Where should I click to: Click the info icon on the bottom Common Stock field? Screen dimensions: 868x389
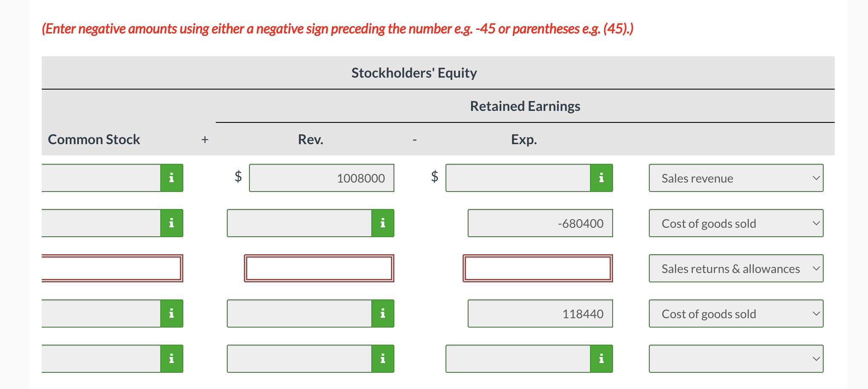click(171, 359)
